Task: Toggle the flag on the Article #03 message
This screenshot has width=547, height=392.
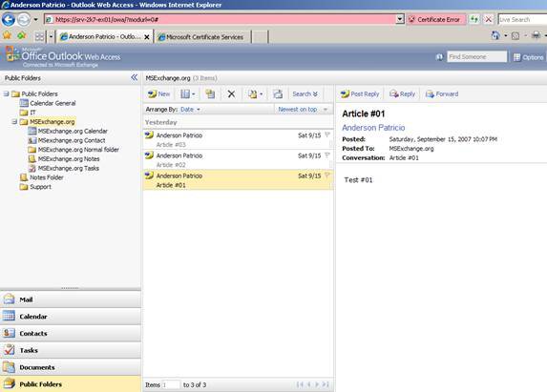Action: [x=327, y=134]
